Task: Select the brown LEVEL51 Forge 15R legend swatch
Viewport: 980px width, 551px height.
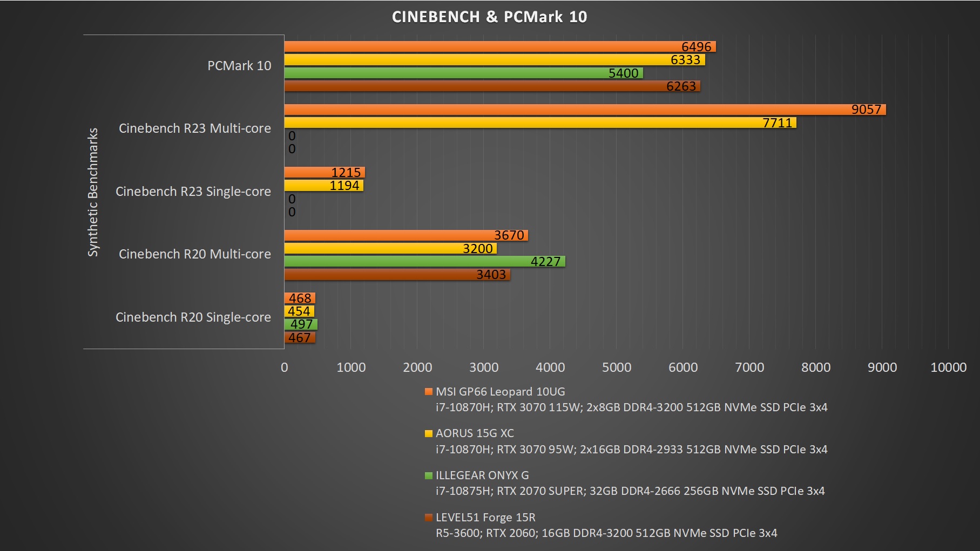Action: [x=429, y=518]
